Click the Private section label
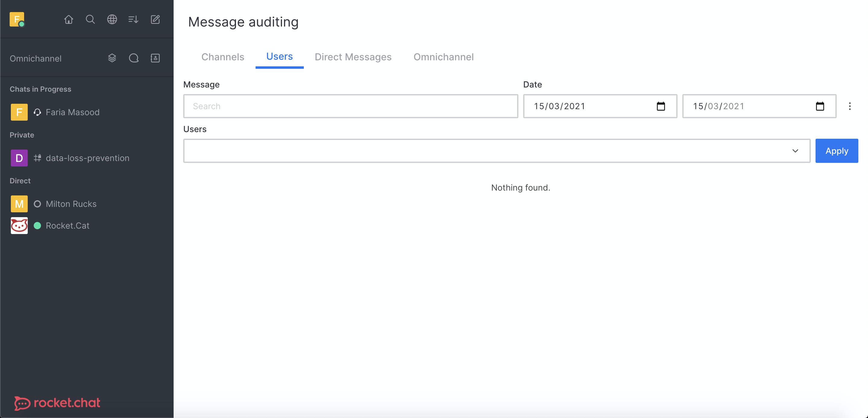 22,135
